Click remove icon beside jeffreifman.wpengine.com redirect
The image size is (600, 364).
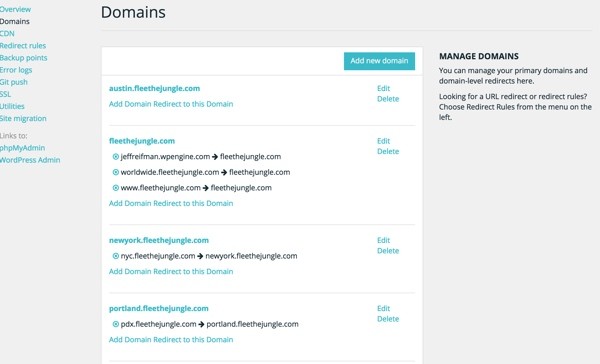[x=116, y=157]
